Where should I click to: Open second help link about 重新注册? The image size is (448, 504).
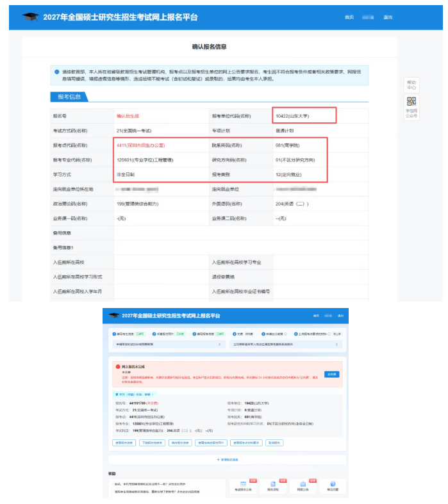point(157,492)
